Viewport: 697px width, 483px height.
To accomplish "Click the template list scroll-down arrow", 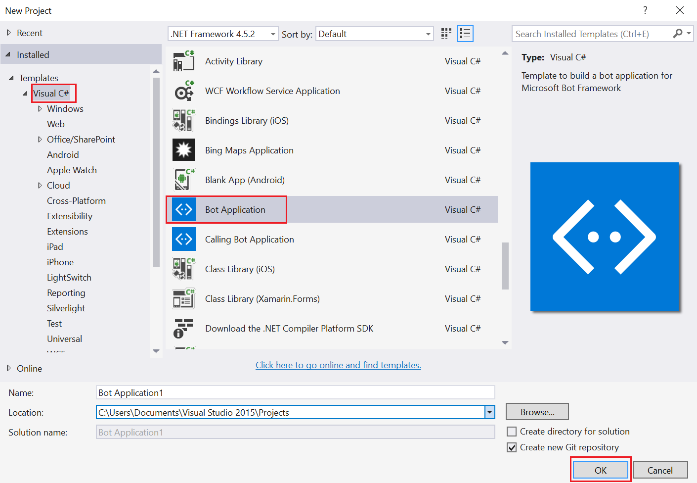I will (505, 343).
